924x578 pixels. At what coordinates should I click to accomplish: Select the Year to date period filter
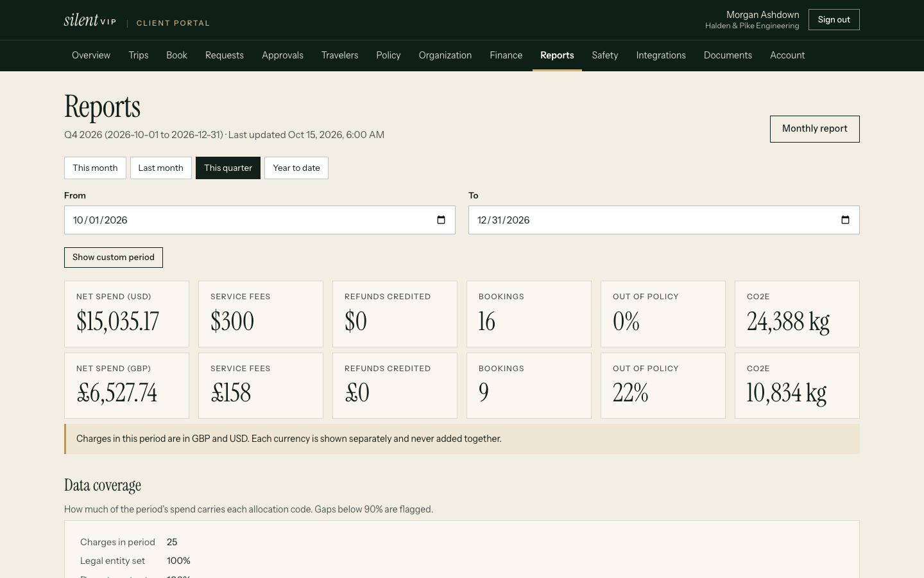(296, 168)
